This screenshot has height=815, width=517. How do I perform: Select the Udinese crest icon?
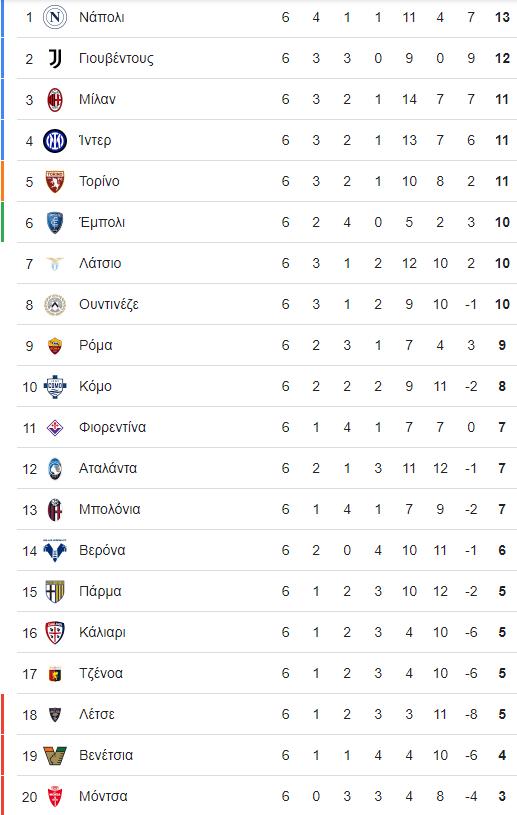coord(55,305)
